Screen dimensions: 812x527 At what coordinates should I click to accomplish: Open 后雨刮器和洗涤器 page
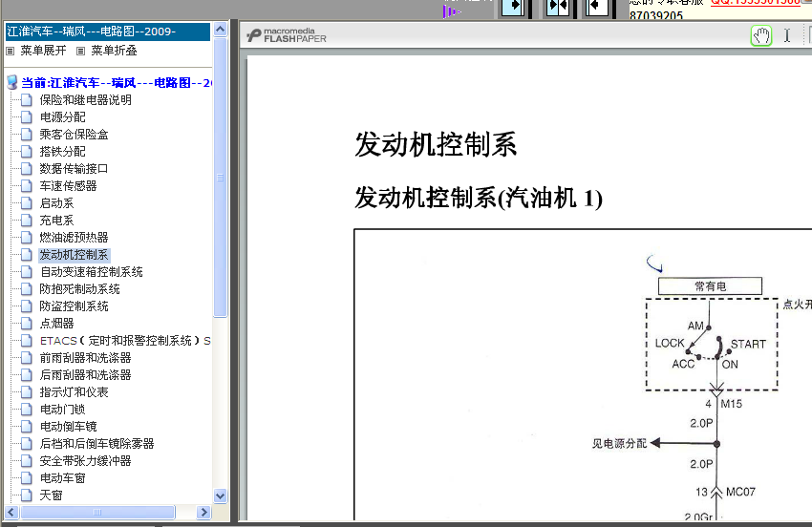85,375
